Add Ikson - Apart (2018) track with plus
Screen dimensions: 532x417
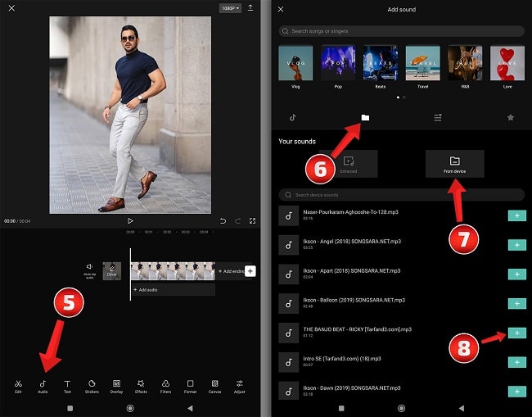[x=517, y=274]
